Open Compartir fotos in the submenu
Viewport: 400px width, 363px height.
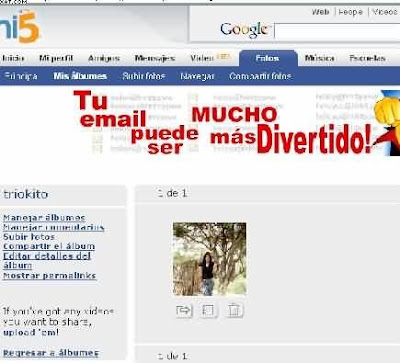(260, 76)
